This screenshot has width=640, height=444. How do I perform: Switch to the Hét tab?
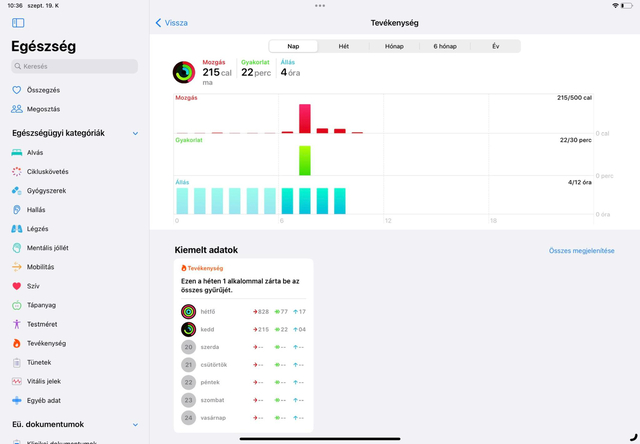tap(344, 46)
